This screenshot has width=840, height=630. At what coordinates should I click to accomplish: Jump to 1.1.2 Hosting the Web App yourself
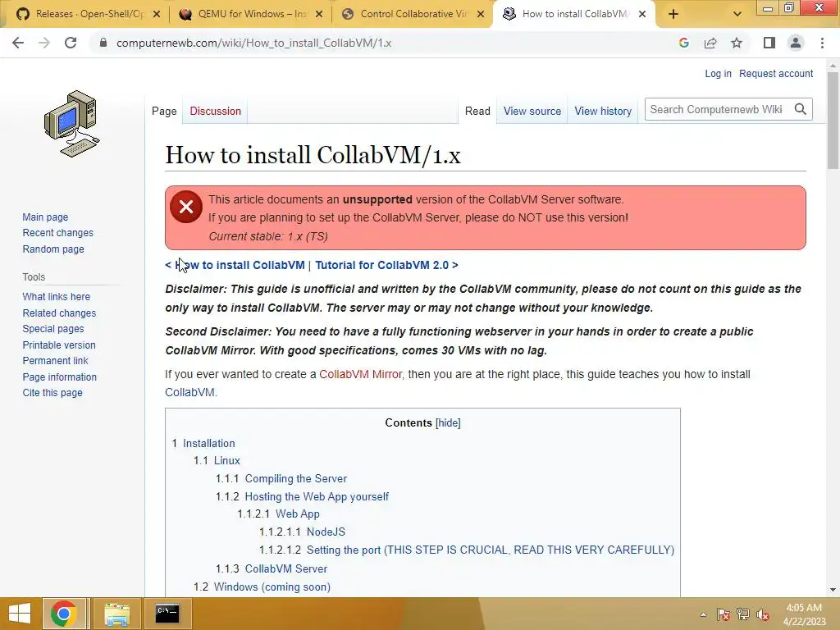[317, 496]
